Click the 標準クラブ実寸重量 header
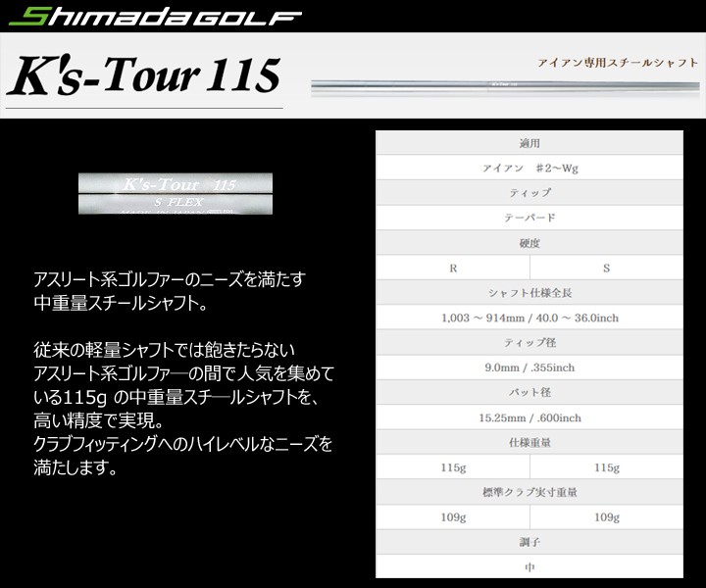 [529, 492]
